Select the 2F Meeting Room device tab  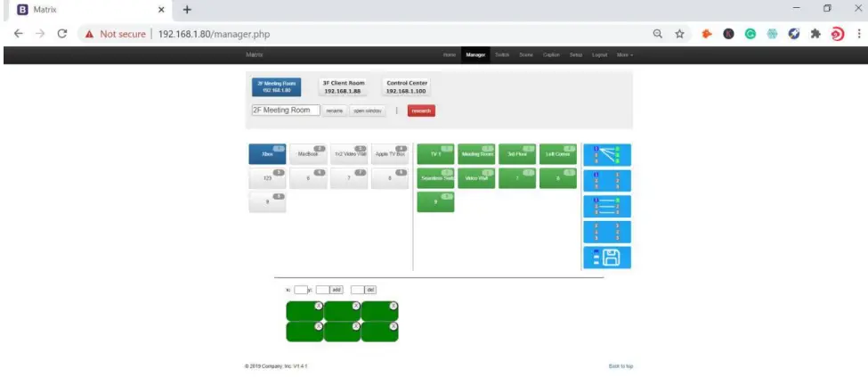pos(276,86)
